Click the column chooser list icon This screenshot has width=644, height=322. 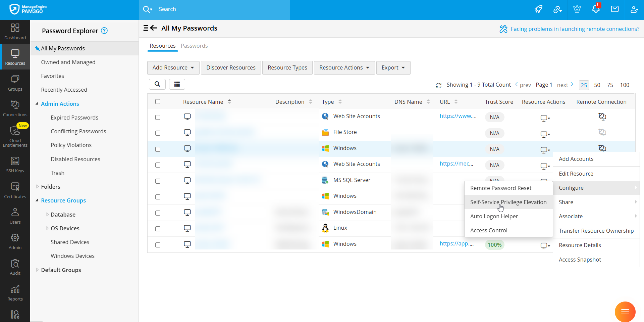(177, 84)
